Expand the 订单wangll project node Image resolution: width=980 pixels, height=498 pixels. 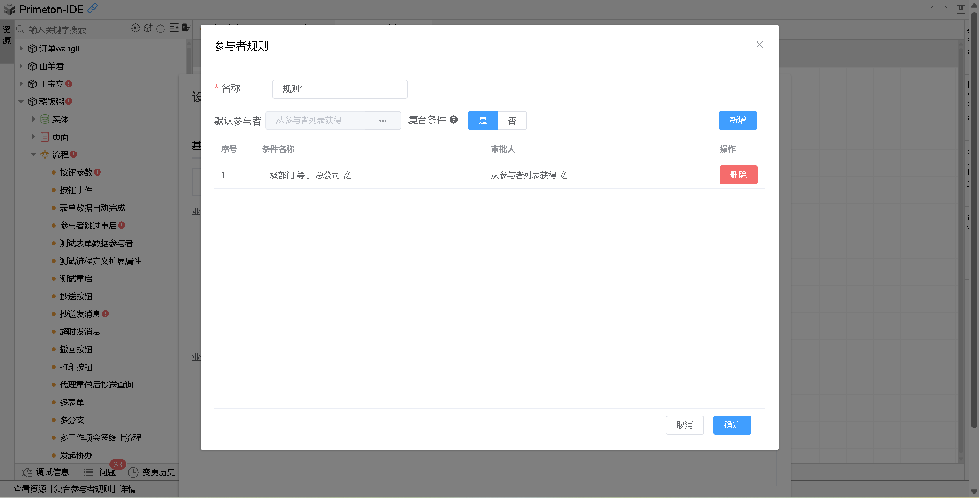point(21,48)
